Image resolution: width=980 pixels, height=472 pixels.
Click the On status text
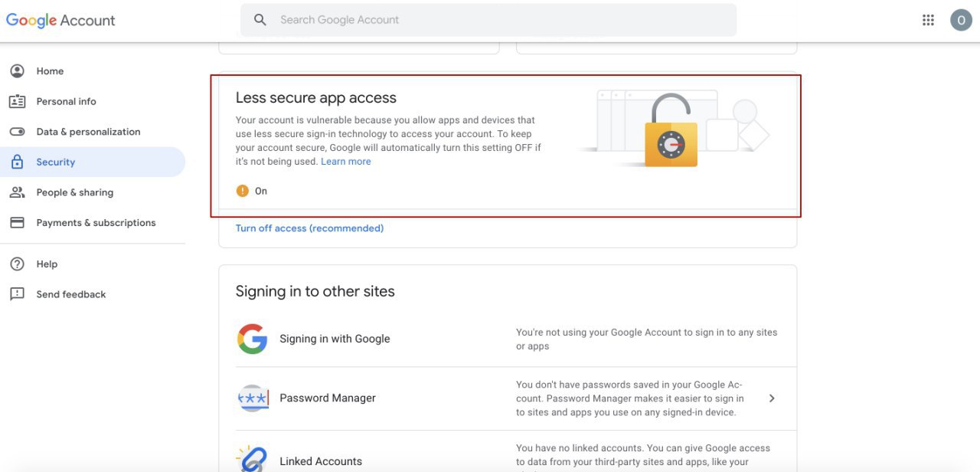click(261, 191)
